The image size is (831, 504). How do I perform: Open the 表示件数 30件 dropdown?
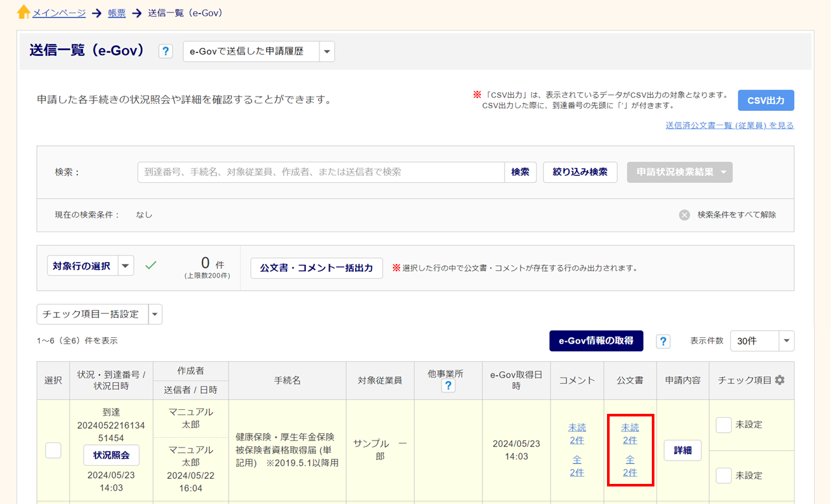pos(786,341)
